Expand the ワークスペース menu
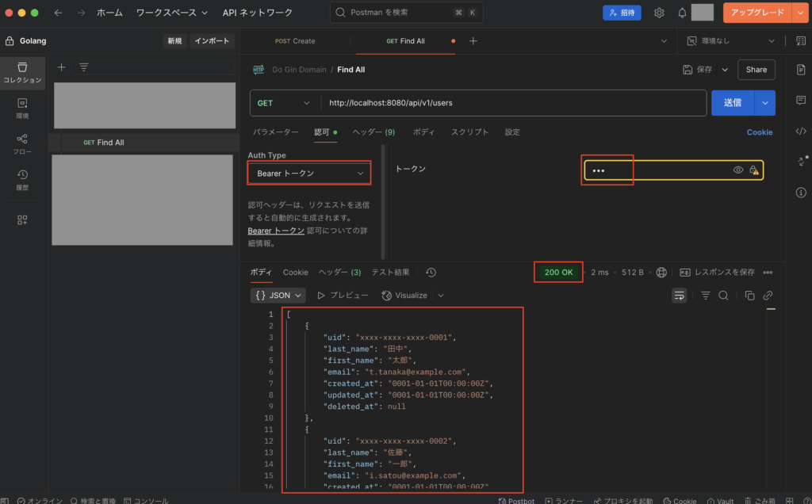This screenshot has height=504, width=812. 172,13
